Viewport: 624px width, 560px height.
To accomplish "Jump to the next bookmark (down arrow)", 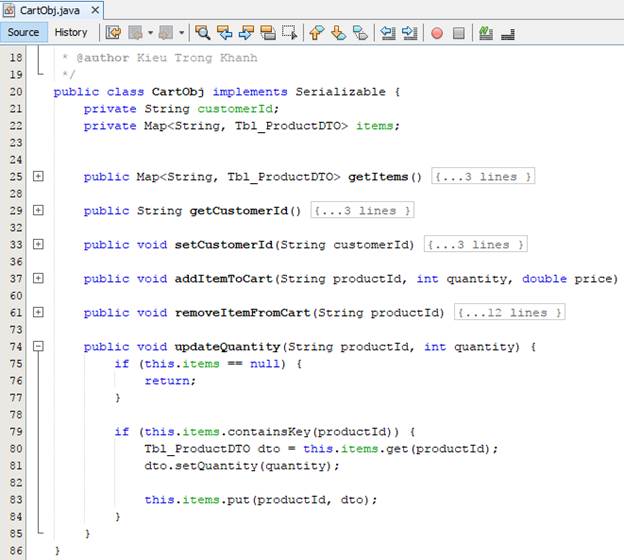I will pos(338,33).
